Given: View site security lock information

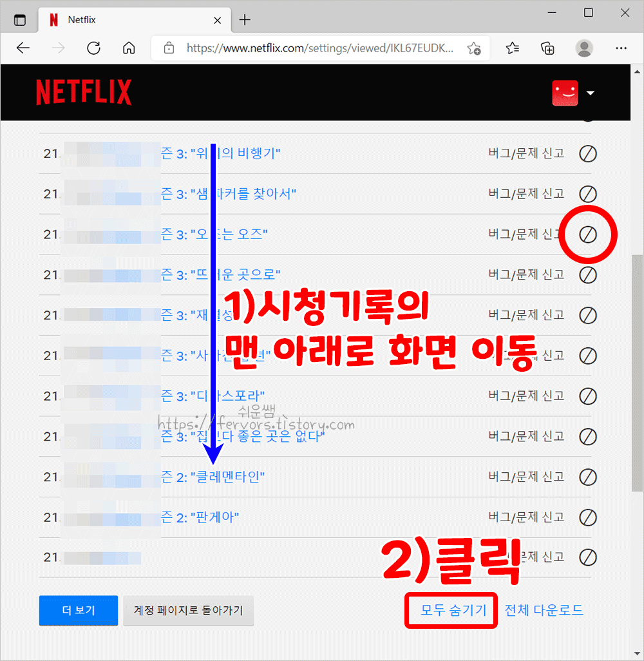Looking at the screenshot, I should coord(169,48).
